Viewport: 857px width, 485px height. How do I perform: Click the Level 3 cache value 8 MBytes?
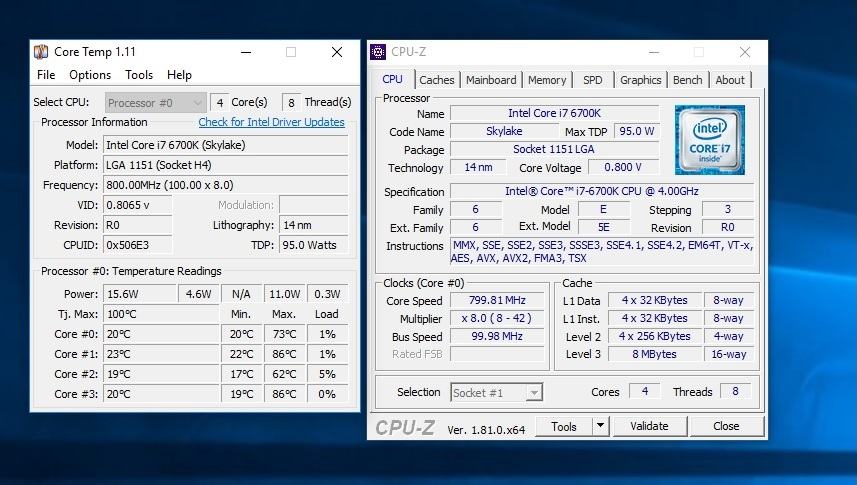pyautogui.click(x=654, y=354)
